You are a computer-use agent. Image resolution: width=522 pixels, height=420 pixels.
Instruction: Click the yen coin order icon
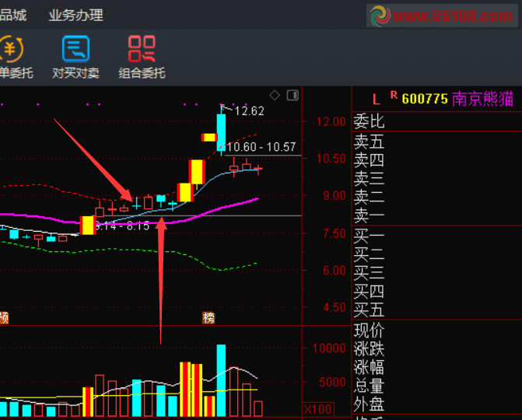pyautogui.click(x=11, y=49)
